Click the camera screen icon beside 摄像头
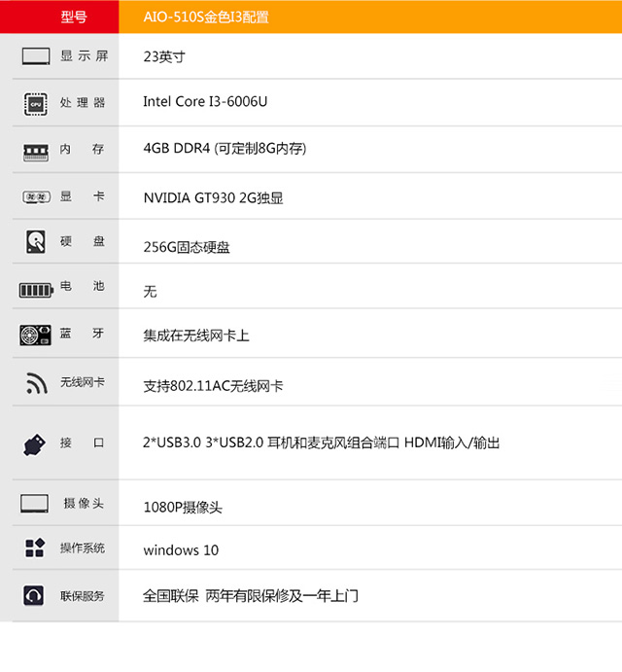Screen dimensions: 622x672 click(34, 504)
